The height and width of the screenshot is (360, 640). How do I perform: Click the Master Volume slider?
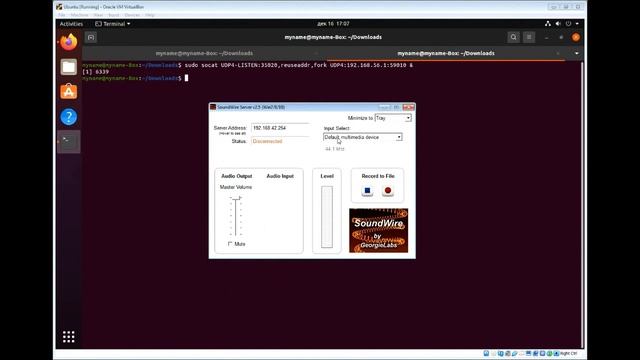point(236,216)
